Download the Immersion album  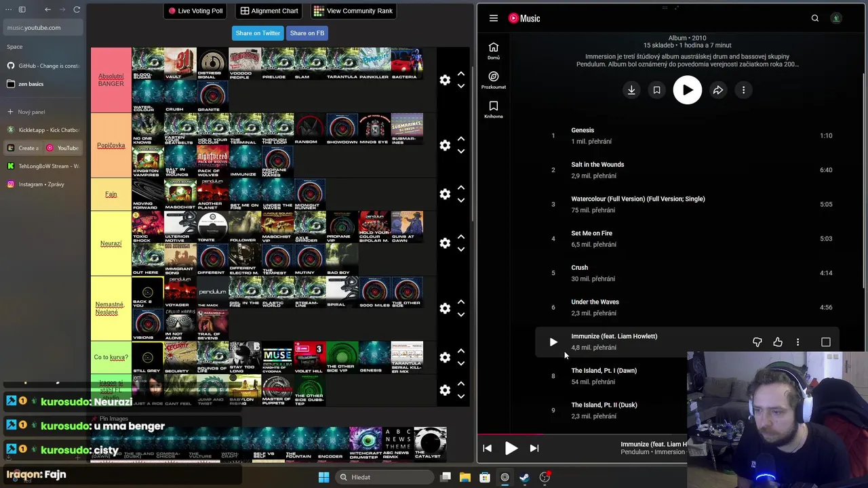click(631, 90)
